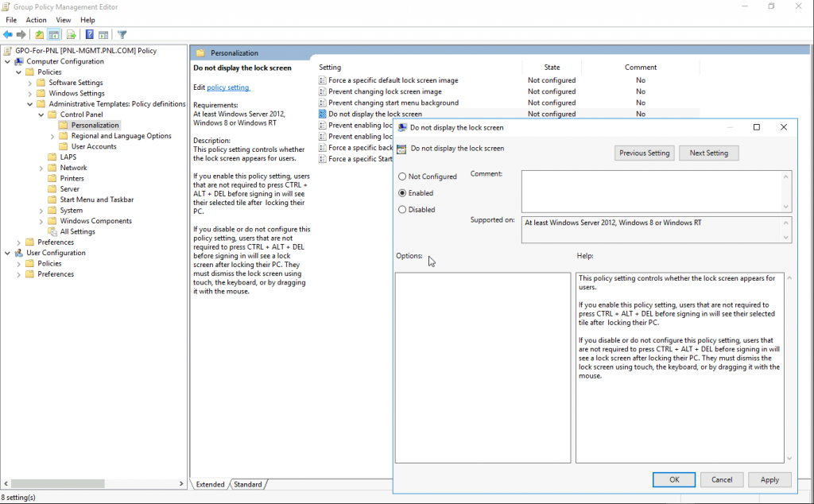Click the Next Setting button

tap(708, 153)
